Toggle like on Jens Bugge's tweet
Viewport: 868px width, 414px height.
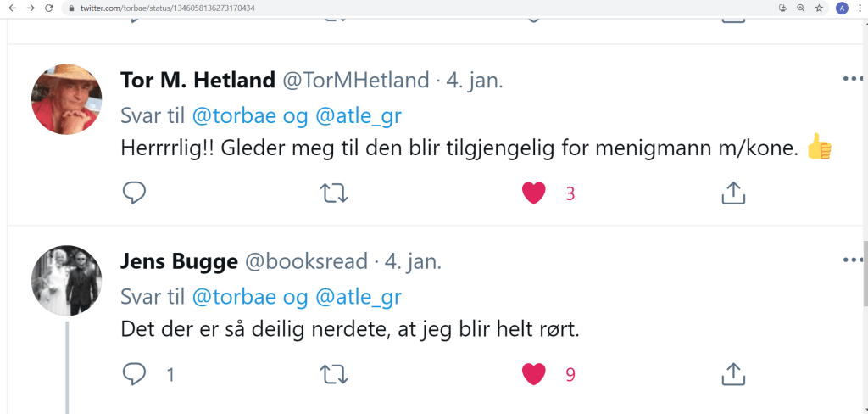pyautogui.click(x=533, y=373)
